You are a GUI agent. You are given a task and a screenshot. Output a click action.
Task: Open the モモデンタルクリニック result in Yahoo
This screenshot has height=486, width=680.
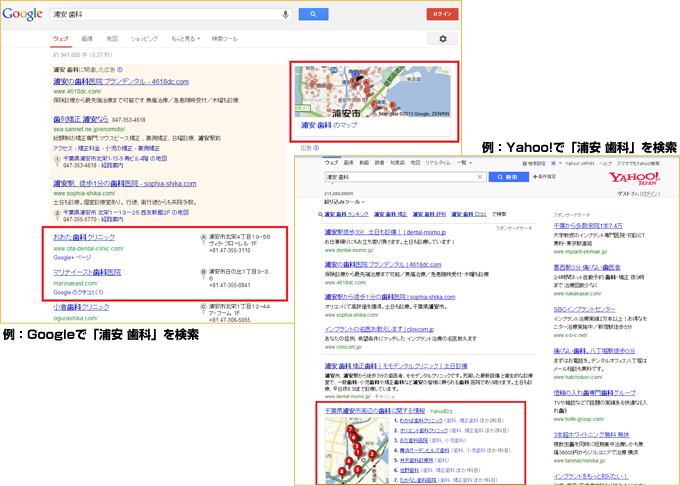tap(396, 366)
